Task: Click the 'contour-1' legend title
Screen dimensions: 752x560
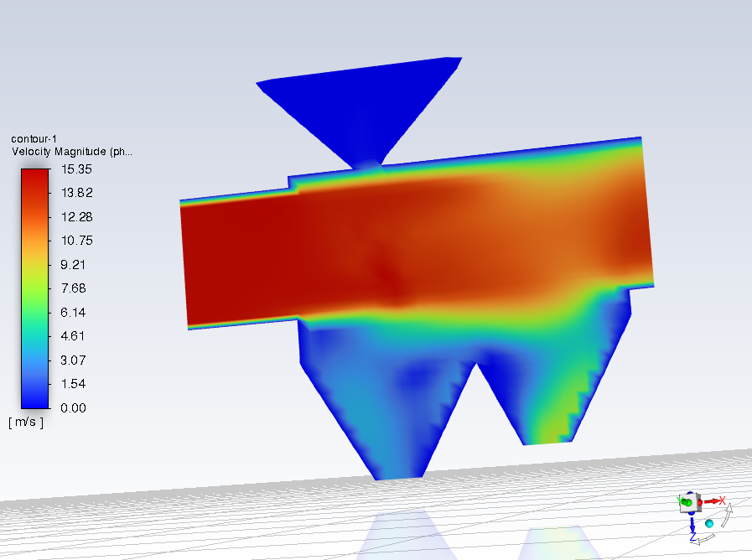Action: click(x=34, y=139)
